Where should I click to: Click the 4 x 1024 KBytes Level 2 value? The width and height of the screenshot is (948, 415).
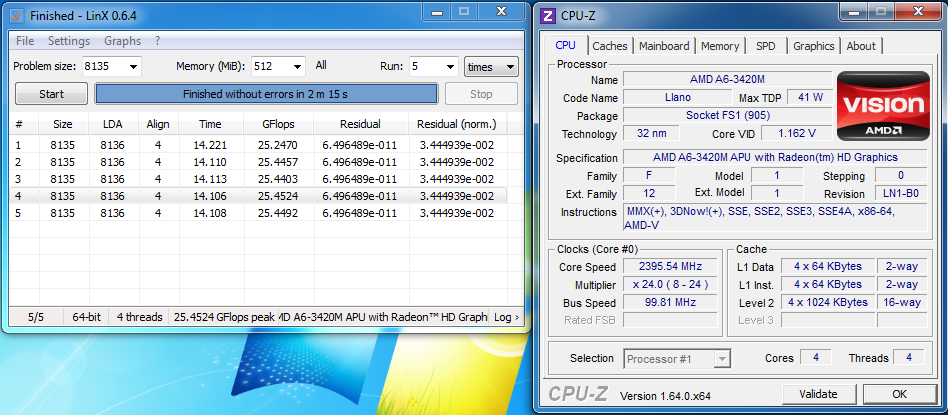(828, 302)
